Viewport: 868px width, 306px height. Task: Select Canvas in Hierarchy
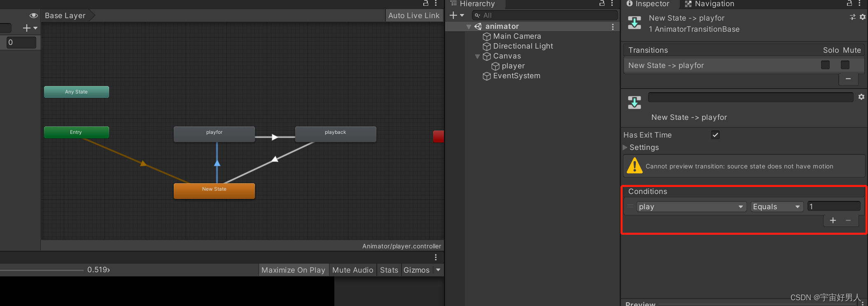coord(507,56)
